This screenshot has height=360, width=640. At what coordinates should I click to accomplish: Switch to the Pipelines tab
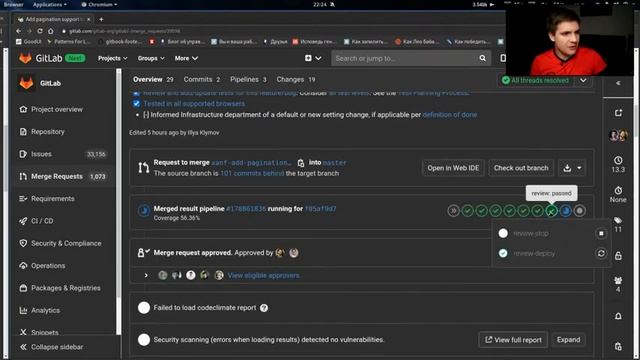tap(248, 80)
